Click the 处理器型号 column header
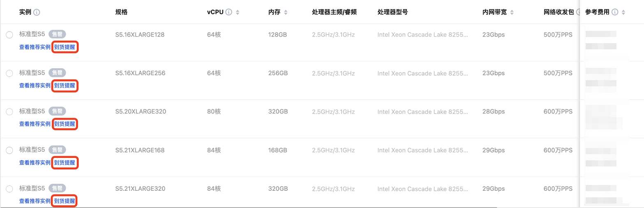This screenshot has height=208, width=644. point(392,12)
